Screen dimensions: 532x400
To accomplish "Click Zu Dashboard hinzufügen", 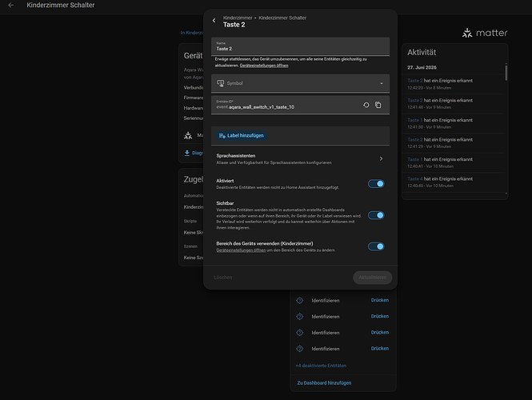I will point(324,382).
